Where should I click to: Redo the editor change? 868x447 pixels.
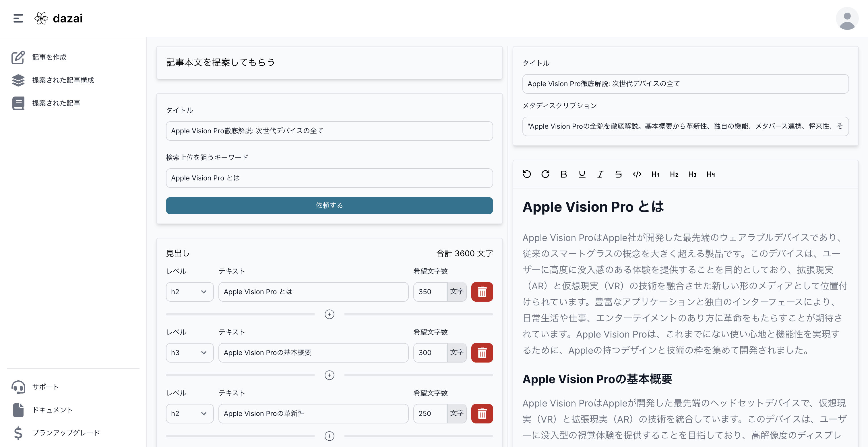click(545, 174)
